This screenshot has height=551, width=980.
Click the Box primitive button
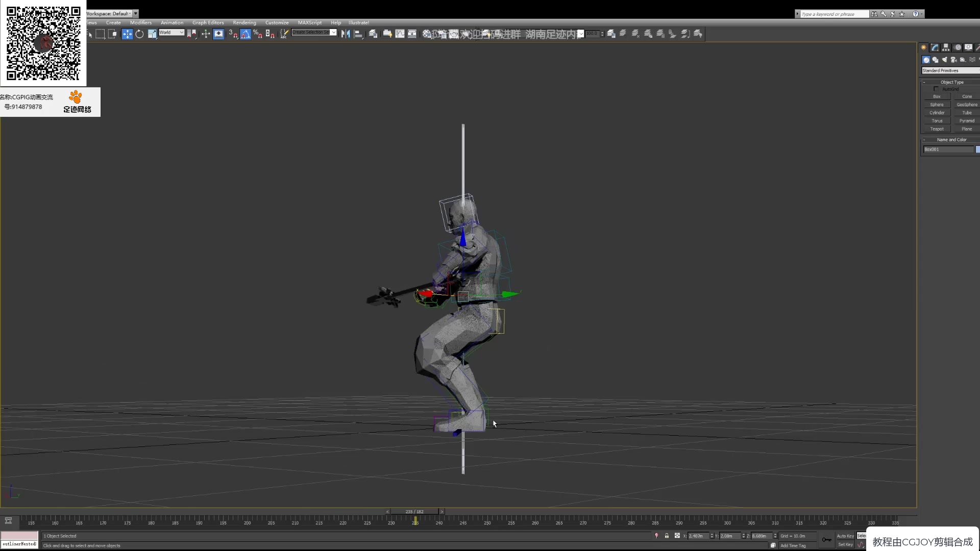pos(937,96)
